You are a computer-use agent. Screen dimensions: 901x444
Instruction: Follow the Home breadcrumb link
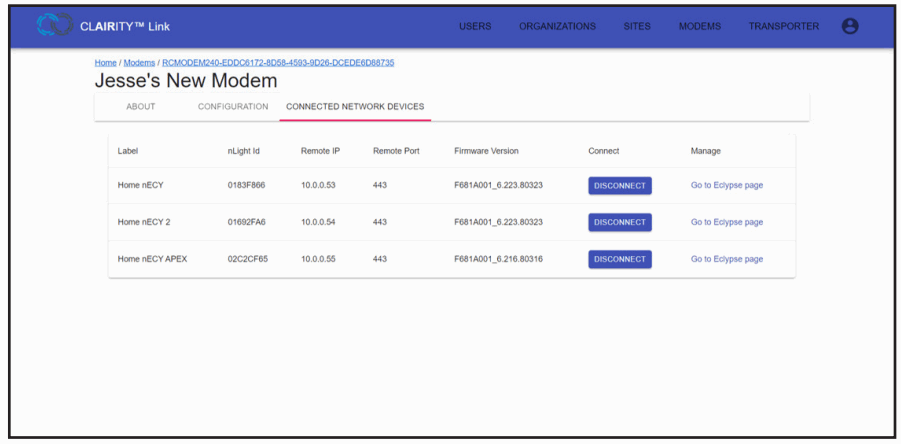106,63
